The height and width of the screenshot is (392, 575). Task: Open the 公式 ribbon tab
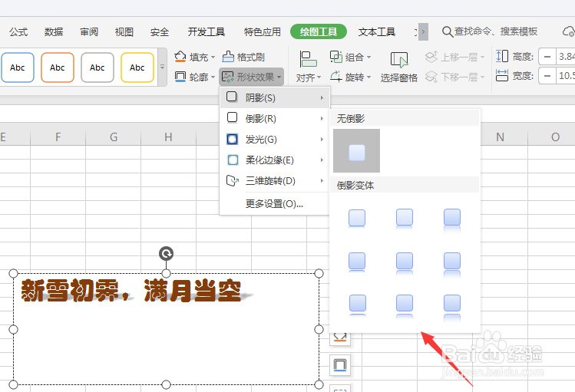click(18, 32)
